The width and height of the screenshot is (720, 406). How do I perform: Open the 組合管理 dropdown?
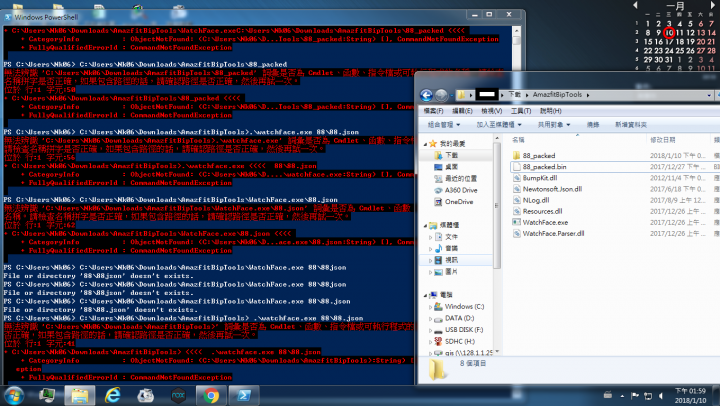click(444, 124)
